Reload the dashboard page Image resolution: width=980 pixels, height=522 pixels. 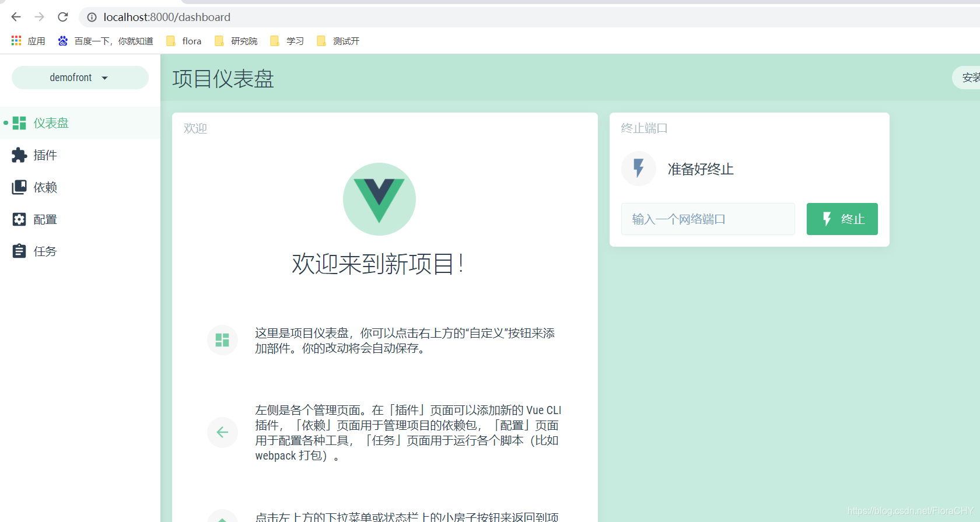(63, 17)
